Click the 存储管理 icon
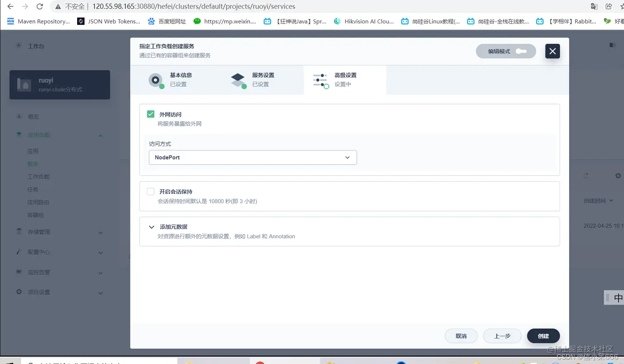 pos(19,231)
